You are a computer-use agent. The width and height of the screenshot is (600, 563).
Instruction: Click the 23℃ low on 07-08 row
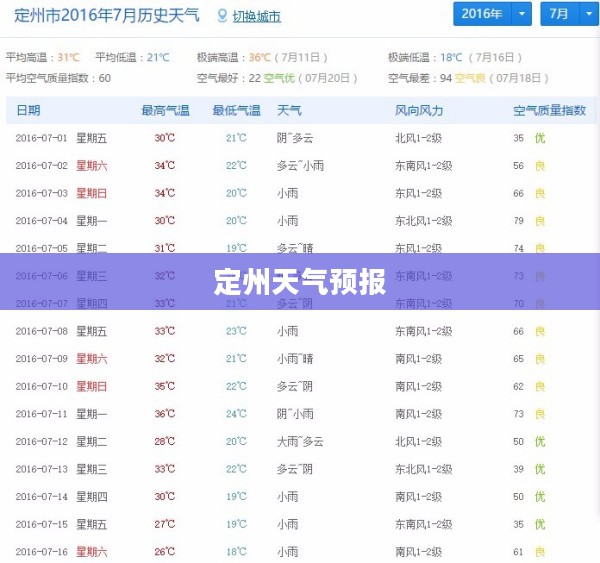[x=236, y=331]
